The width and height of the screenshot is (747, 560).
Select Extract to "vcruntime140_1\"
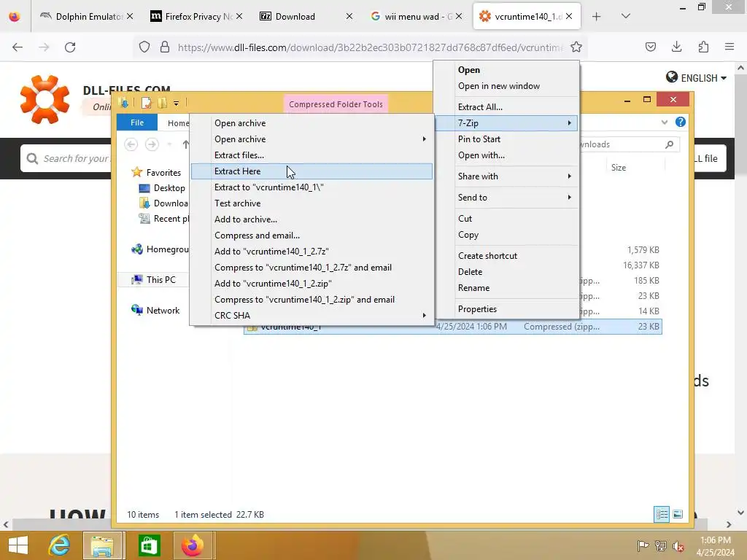point(311,187)
